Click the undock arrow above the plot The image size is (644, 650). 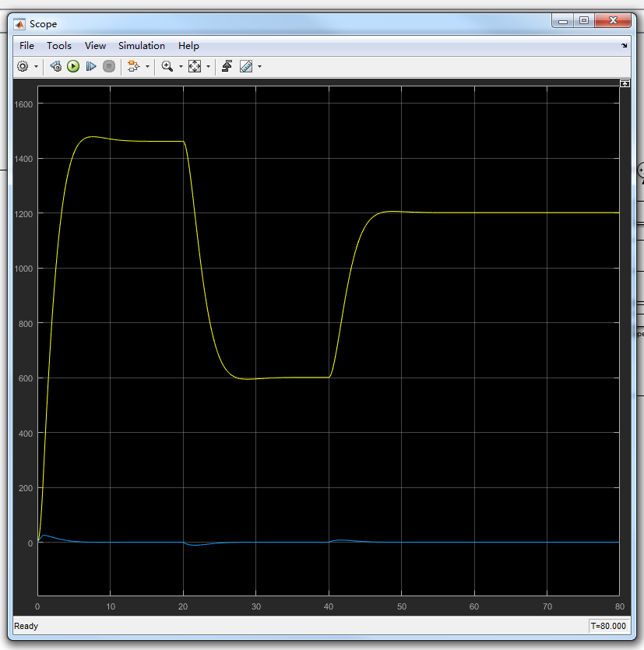(625, 83)
